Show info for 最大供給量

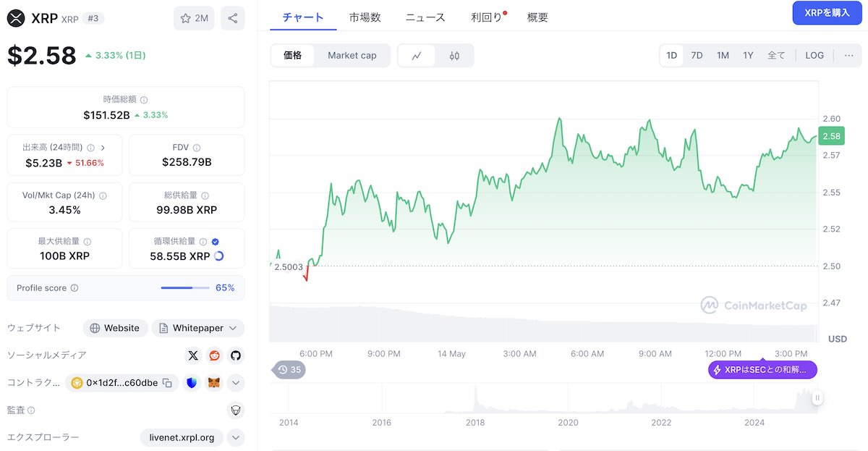click(x=88, y=242)
